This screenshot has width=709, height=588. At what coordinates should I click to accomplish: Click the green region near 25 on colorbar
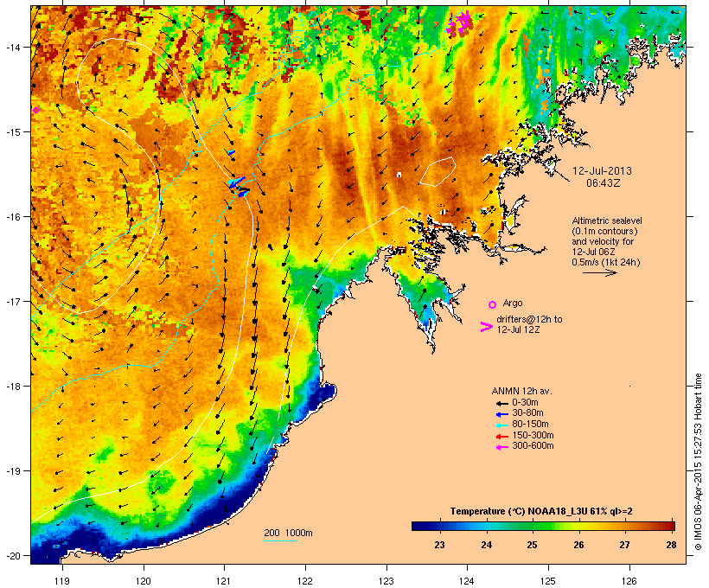coord(533,526)
